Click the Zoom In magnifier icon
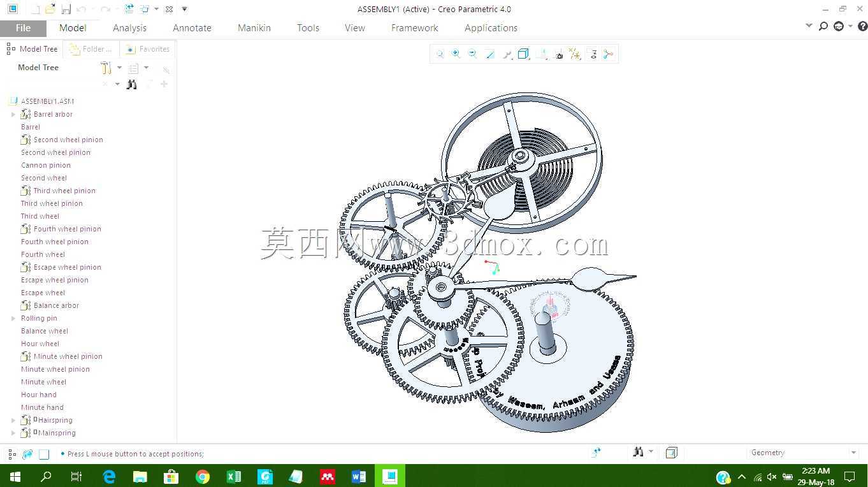This screenshot has height=487, width=868. coord(456,54)
